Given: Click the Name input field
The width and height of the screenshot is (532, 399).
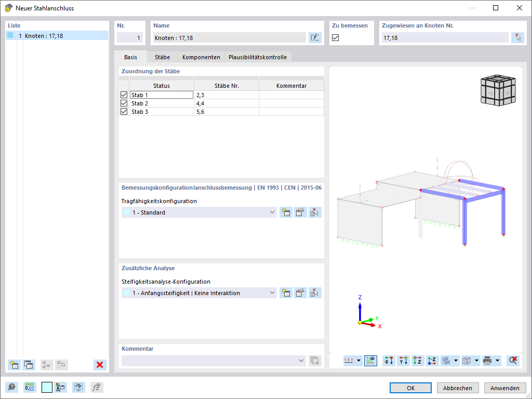Looking at the screenshot, I should (x=229, y=37).
